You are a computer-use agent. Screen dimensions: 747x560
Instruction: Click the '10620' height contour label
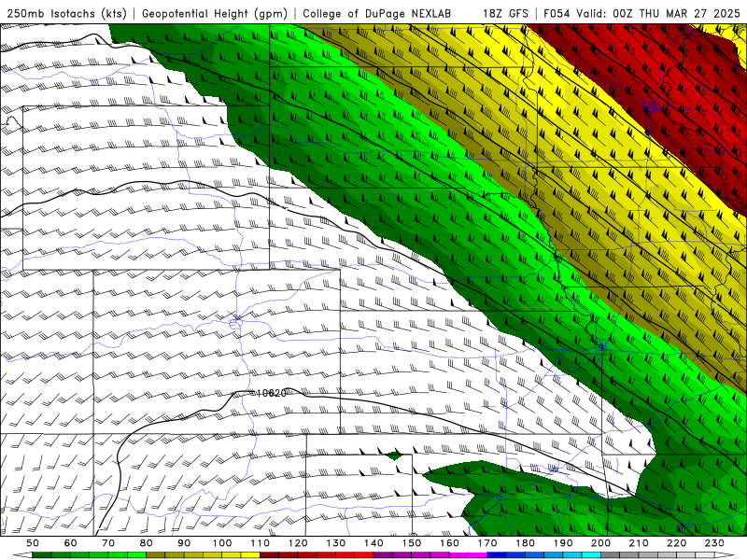point(272,393)
